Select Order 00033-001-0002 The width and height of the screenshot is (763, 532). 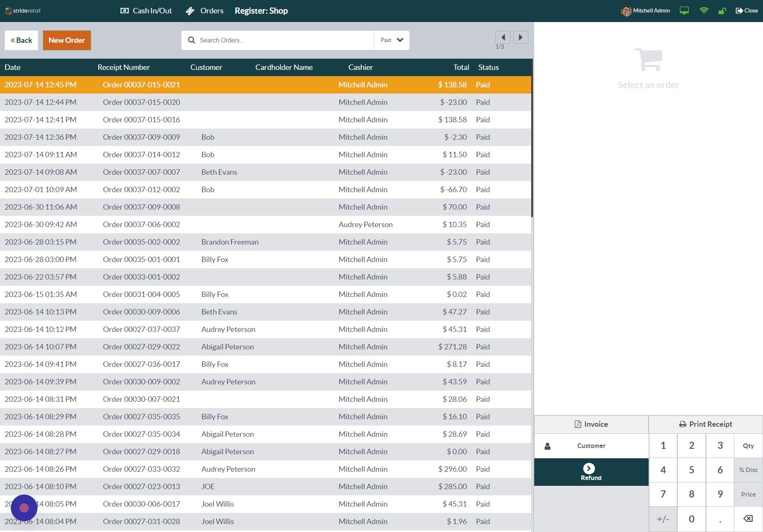(265, 277)
